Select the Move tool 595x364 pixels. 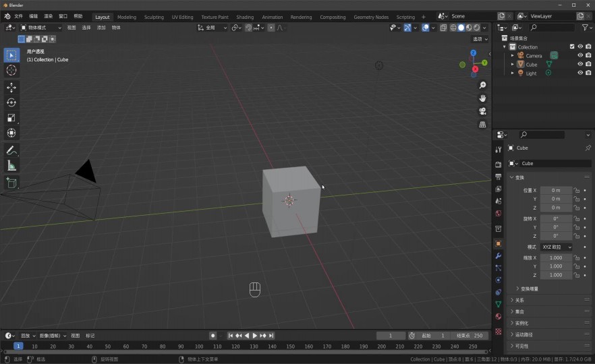point(11,88)
